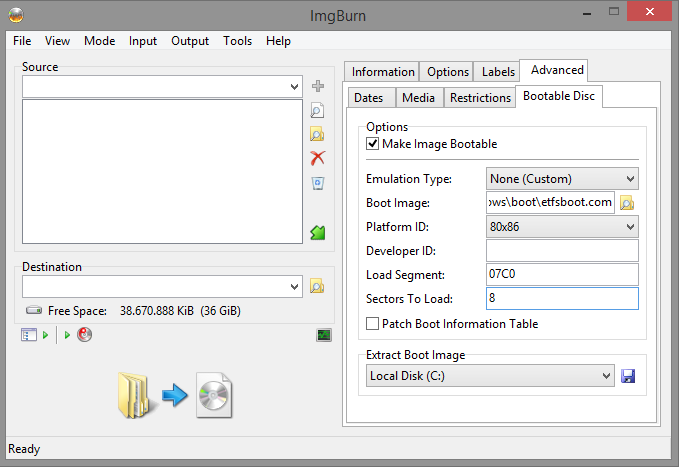Select the Bootable Disc sub-tab
Screen dimensions: 679x467
click(x=559, y=96)
